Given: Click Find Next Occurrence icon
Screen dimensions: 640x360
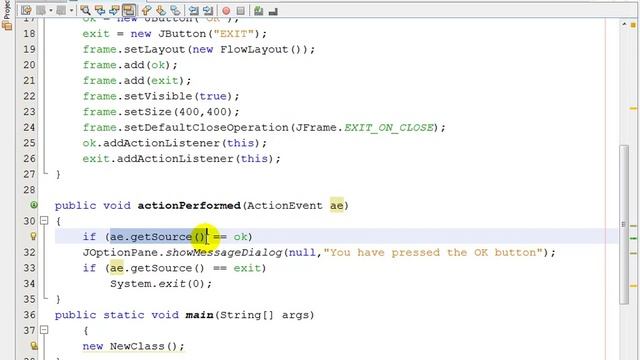Looking at the screenshot, I should pos(114,11).
